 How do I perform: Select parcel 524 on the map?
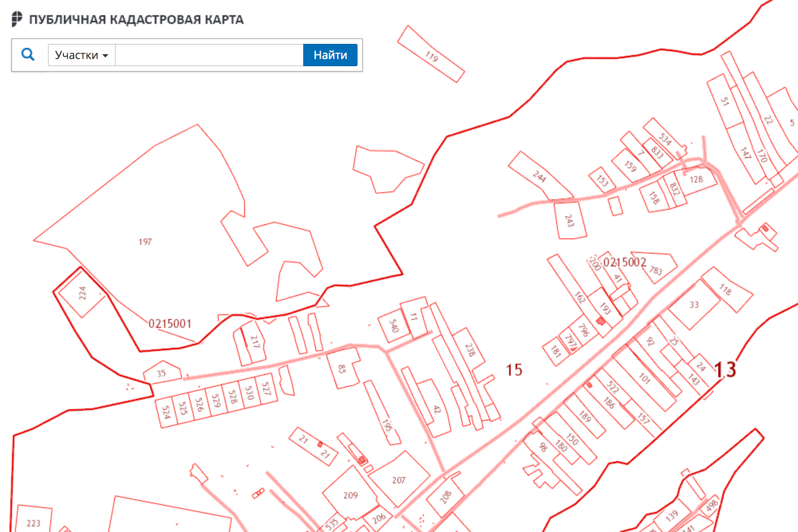coord(166,412)
